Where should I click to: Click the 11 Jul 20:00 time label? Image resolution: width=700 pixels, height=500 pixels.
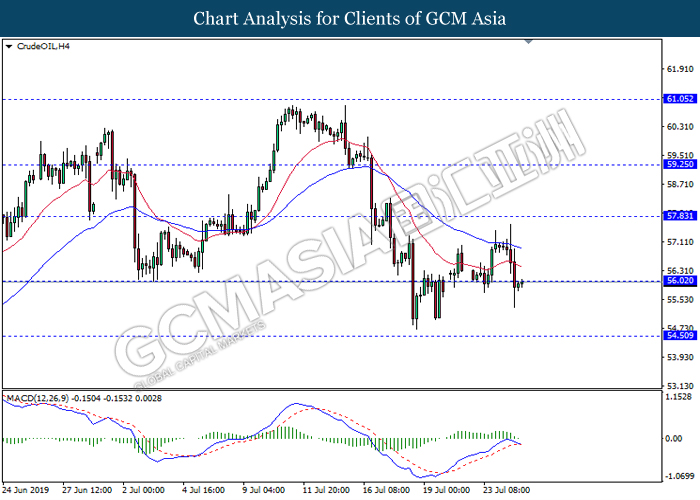click(326, 490)
